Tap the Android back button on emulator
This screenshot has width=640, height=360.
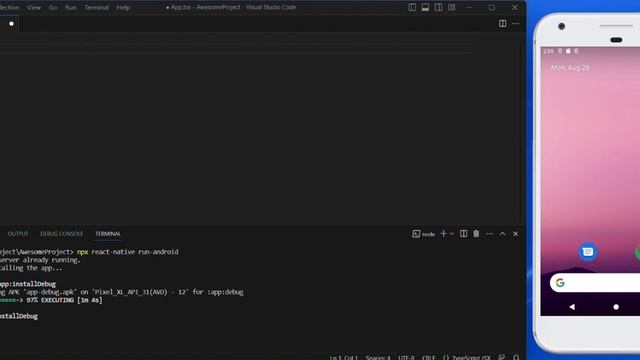(572, 307)
